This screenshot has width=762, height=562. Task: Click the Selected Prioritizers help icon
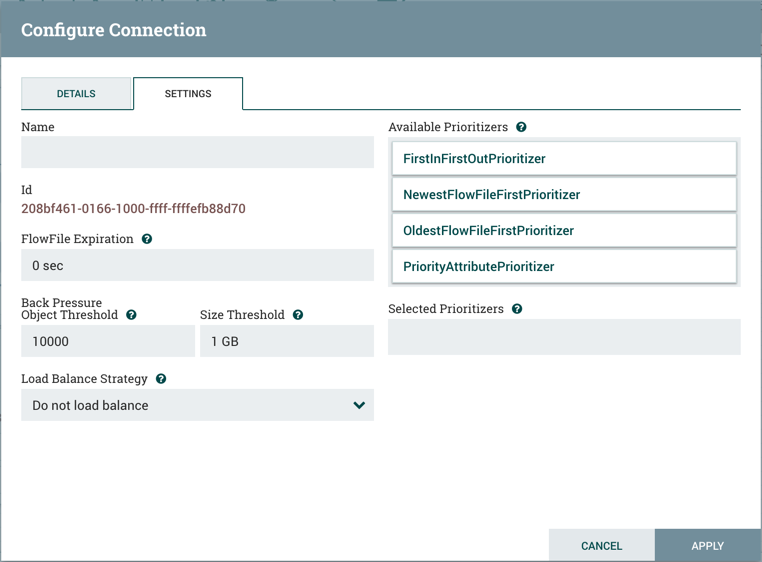click(517, 309)
